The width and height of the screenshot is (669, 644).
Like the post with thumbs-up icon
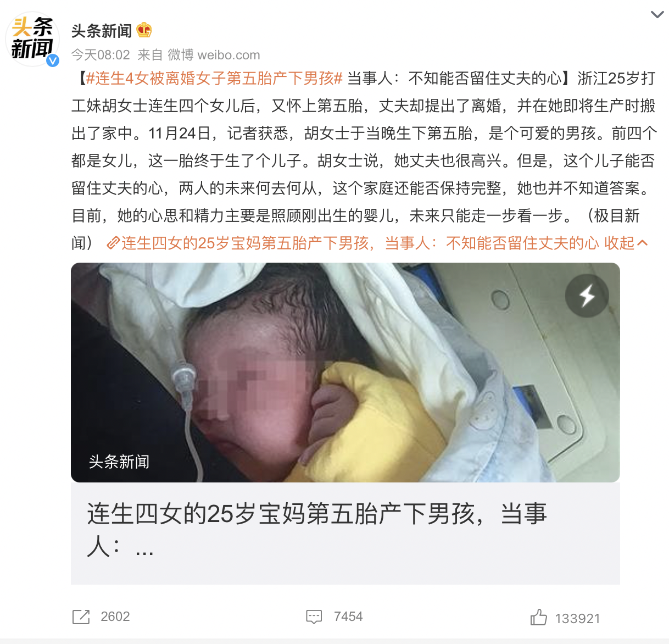[x=538, y=617]
